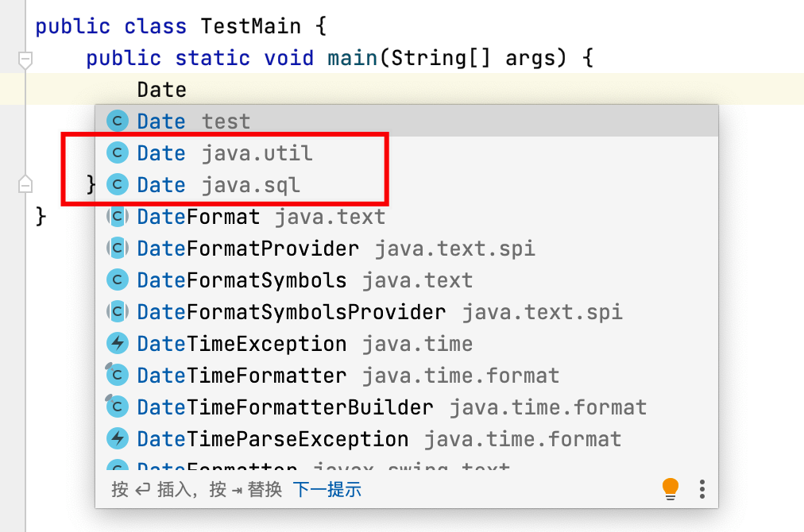
Task: Click the exception icon beside DateTimeParseException
Action: click(118, 439)
